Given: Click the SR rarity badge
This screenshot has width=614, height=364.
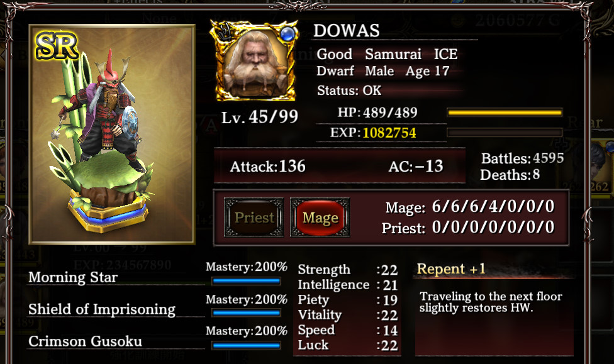Looking at the screenshot, I should tap(57, 46).
